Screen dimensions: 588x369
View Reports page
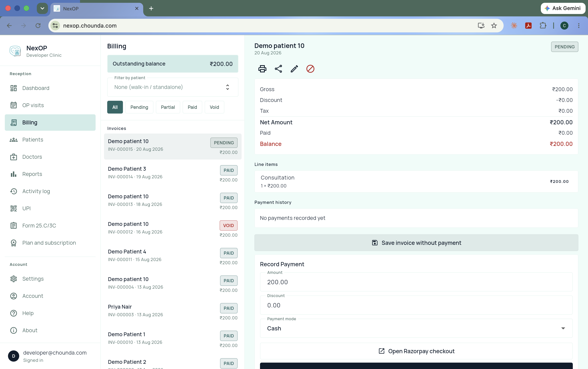click(50, 174)
